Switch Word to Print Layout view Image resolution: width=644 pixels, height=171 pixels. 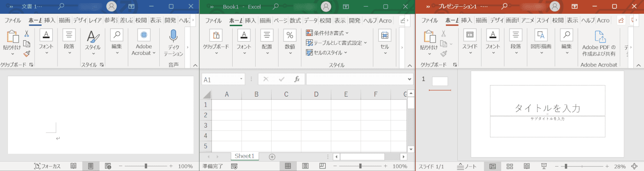(91, 166)
